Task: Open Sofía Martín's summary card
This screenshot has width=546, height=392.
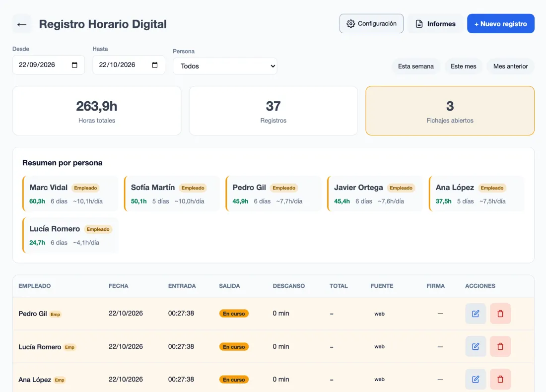Action: click(x=172, y=194)
